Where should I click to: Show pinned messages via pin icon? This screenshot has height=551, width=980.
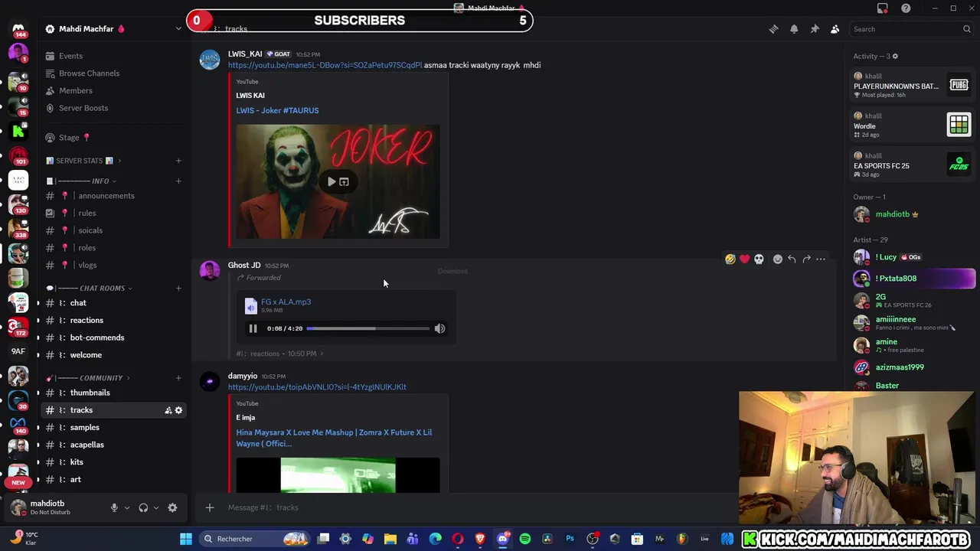(815, 29)
